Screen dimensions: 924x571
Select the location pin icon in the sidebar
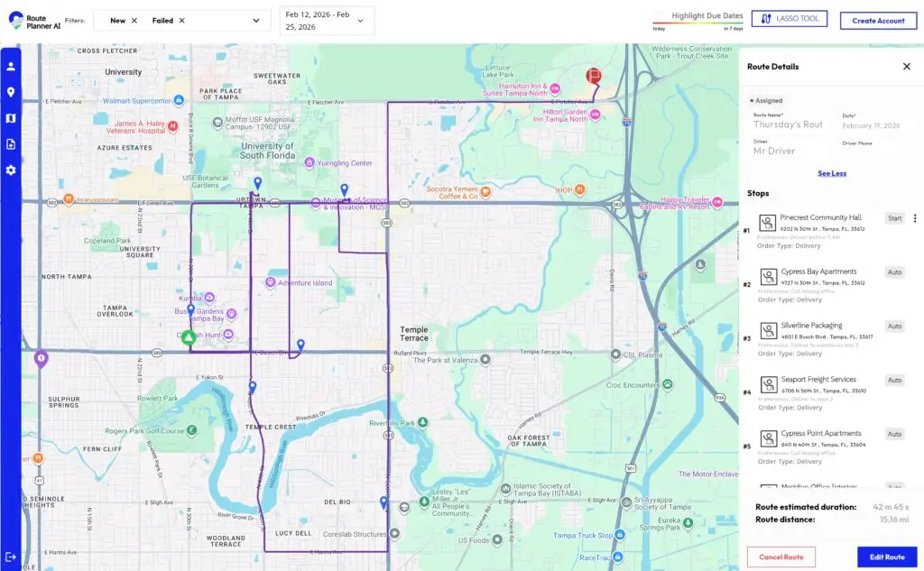coord(11,92)
